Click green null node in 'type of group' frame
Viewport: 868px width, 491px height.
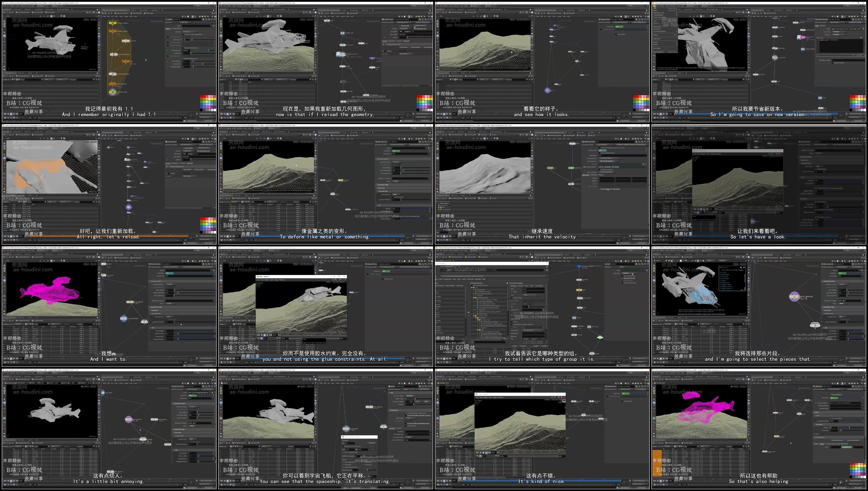600,338
